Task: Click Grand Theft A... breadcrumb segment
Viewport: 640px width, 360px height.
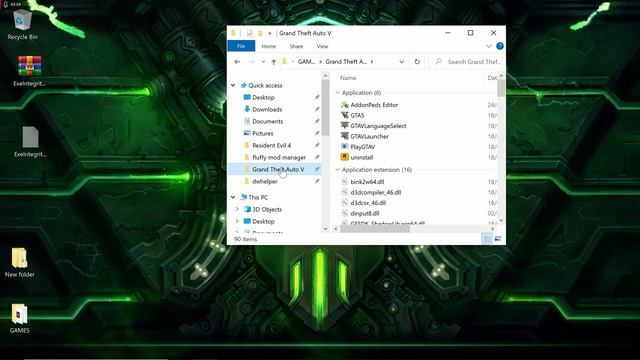Action: 346,62
